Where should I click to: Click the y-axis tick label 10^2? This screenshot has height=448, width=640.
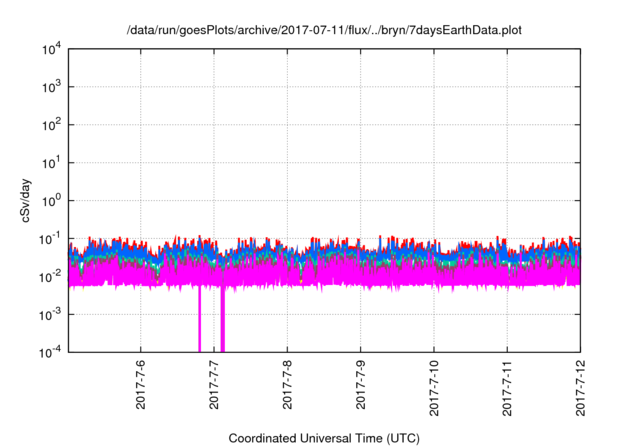(51, 125)
